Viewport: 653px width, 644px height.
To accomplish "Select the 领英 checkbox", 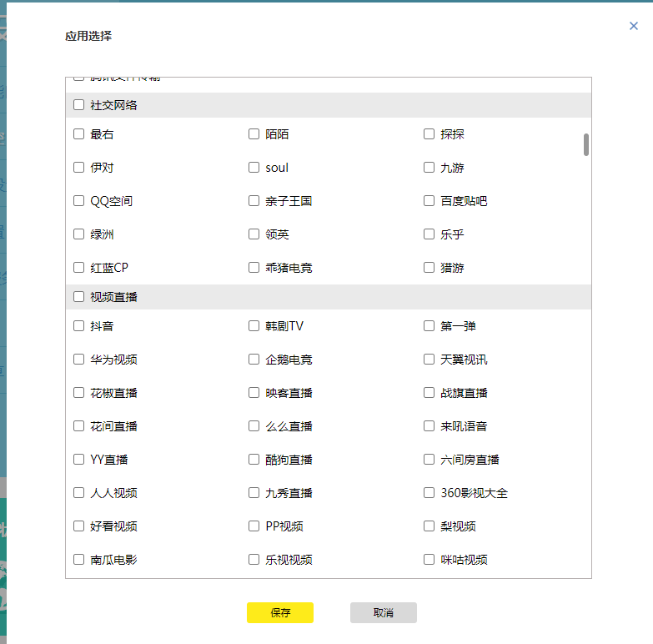I will pyautogui.click(x=254, y=234).
